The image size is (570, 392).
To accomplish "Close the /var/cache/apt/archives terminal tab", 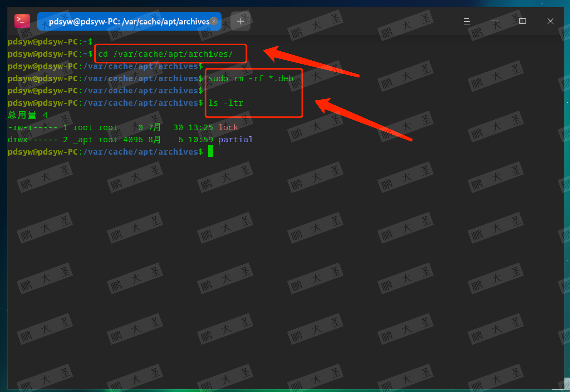I will point(214,21).
